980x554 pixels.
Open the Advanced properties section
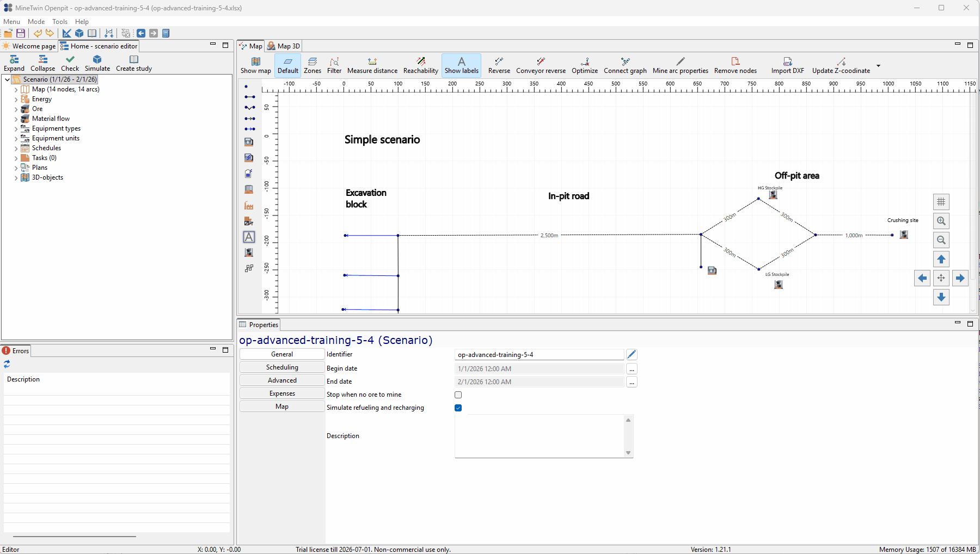[282, 380]
